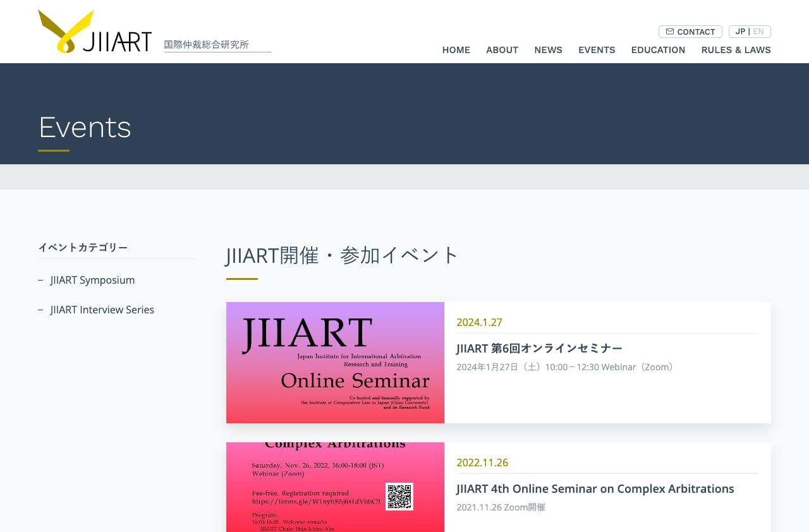This screenshot has height=532, width=809.
Task: Open the EDUCATION menu
Action: tap(658, 50)
